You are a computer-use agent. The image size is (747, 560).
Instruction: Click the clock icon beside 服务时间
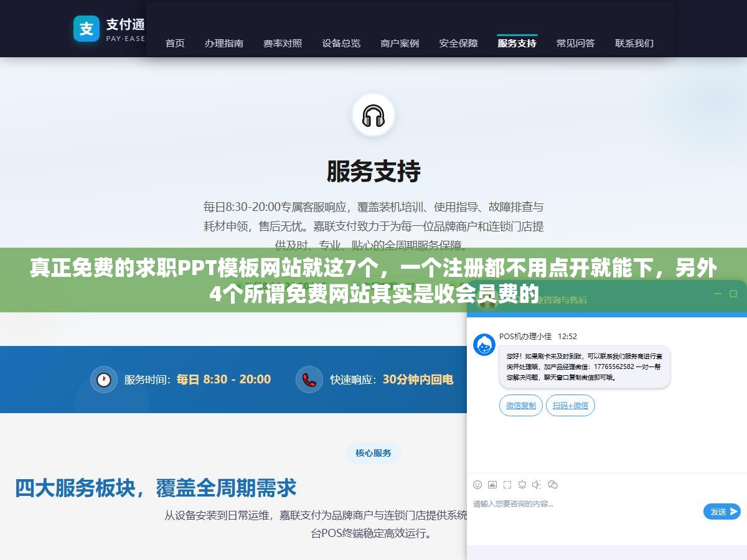coord(104,380)
